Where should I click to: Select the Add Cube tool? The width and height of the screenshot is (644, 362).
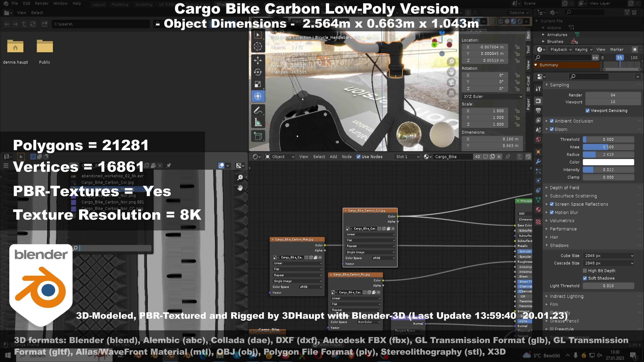pyautogui.click(x=258, y=136)
